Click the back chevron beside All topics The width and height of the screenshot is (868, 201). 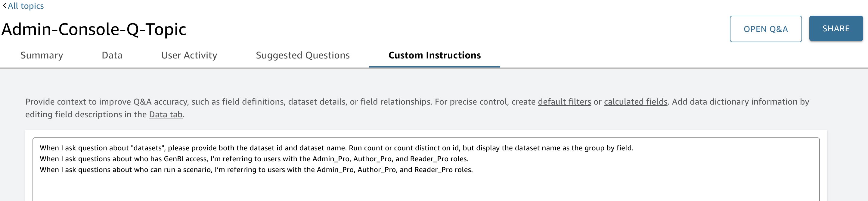(x=5, y=6)
